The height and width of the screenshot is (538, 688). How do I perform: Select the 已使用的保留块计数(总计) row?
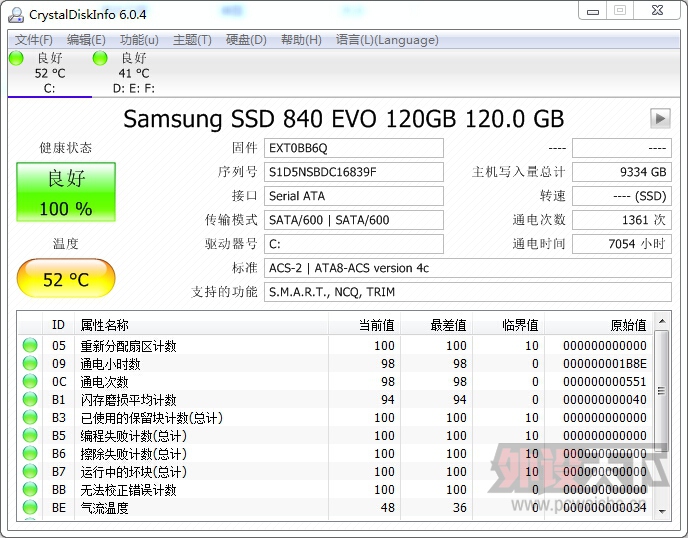pyautogui.click(x=335, y=417)
